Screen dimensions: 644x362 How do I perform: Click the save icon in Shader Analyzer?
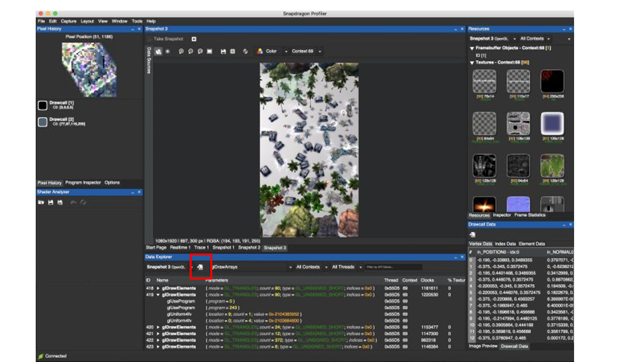50,202
